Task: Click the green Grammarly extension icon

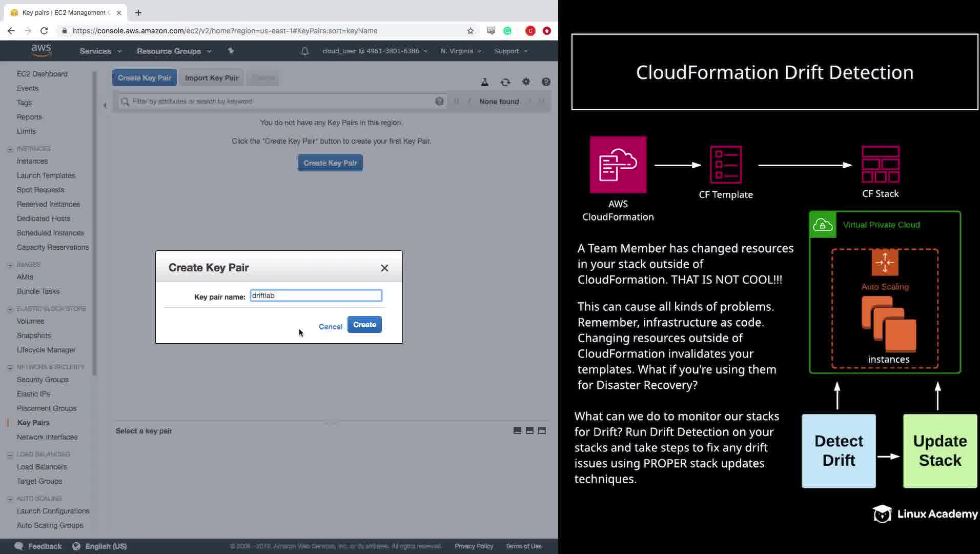Action: point(507,31)
